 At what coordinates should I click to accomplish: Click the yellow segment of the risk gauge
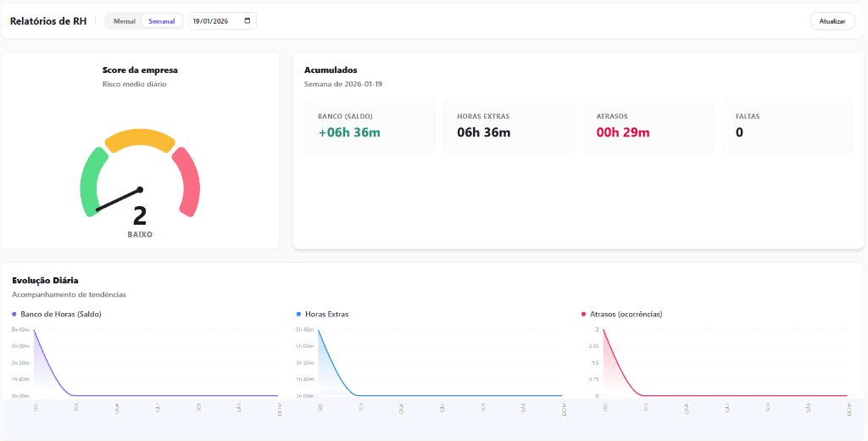point(140,138)
